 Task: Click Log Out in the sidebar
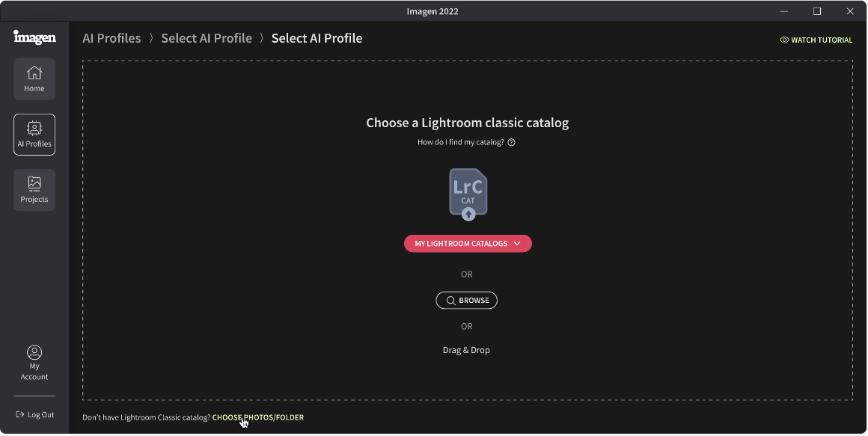[35, 414]
